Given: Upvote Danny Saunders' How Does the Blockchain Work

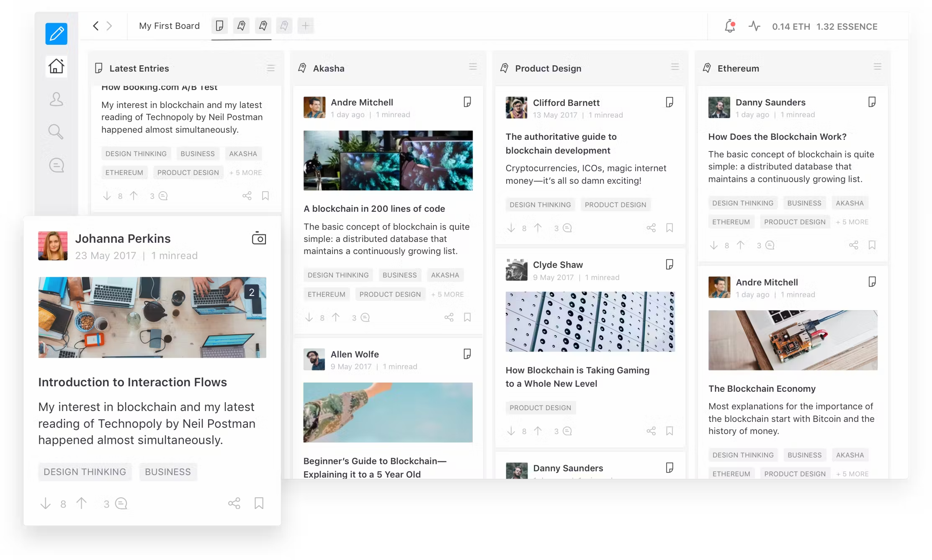Looking at the screenshot, I should (741, 245).
